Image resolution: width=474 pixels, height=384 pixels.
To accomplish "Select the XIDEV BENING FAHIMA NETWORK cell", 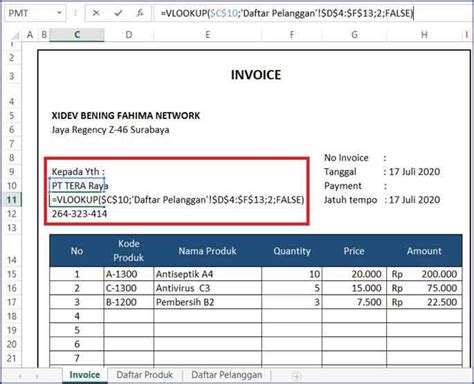I will tap(126, 116).
